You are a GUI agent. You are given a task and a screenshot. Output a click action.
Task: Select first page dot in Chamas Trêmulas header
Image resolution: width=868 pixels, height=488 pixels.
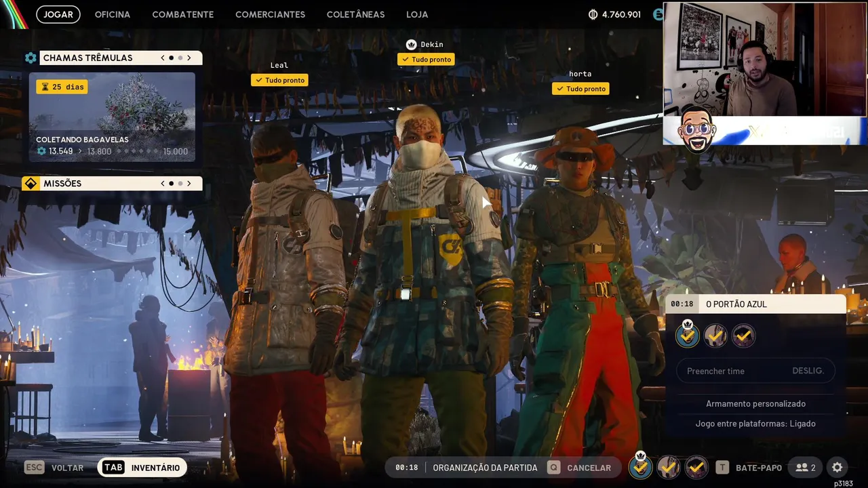coord(171,58)
